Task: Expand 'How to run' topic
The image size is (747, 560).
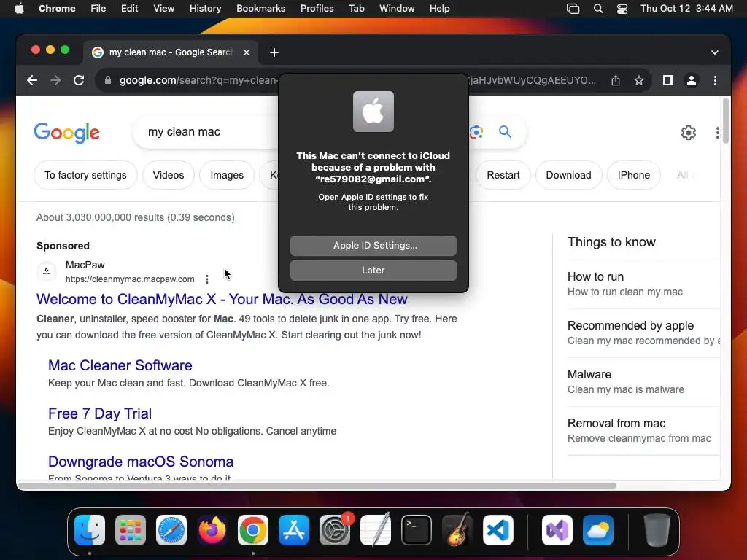Action: 643,284
